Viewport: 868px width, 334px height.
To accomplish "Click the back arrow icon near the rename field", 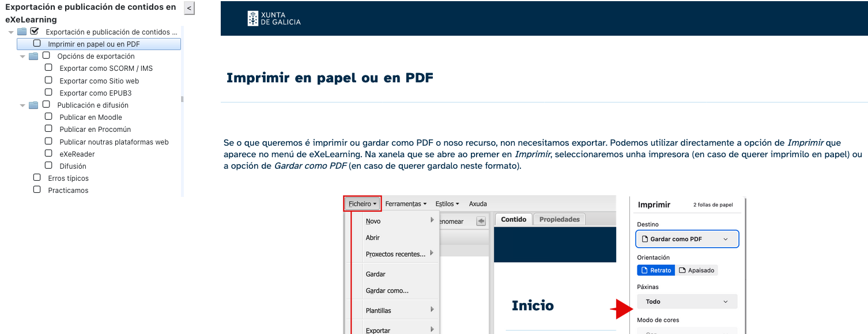I will click(481, 221).
